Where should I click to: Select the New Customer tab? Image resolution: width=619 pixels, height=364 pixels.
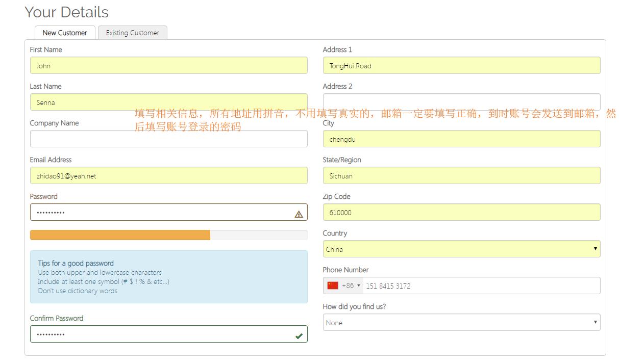tap(65, 33)
